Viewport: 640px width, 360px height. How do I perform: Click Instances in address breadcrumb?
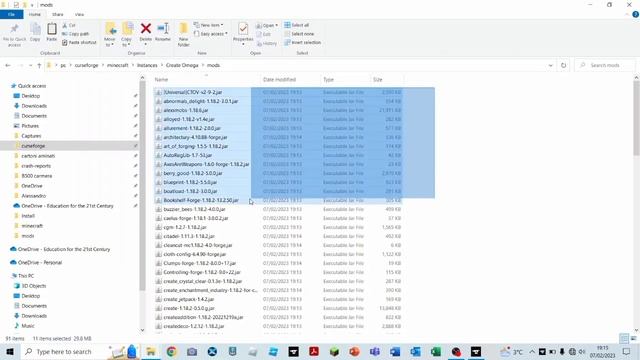[147, 65]
